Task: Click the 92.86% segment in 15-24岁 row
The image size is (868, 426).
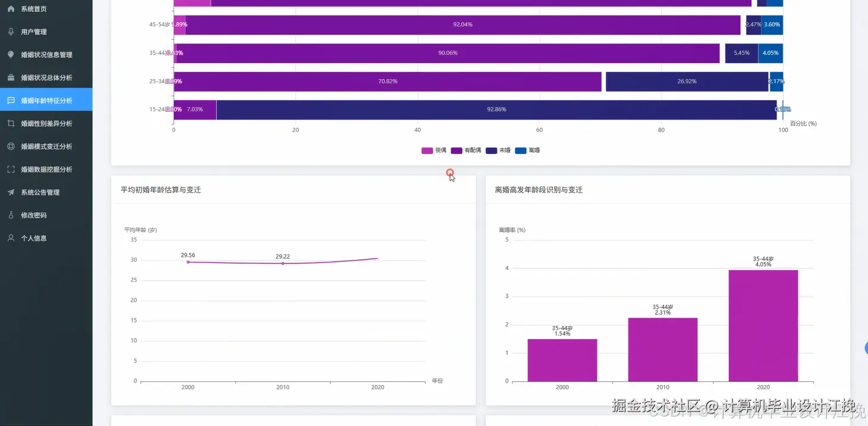Action: tap(496, 109)
